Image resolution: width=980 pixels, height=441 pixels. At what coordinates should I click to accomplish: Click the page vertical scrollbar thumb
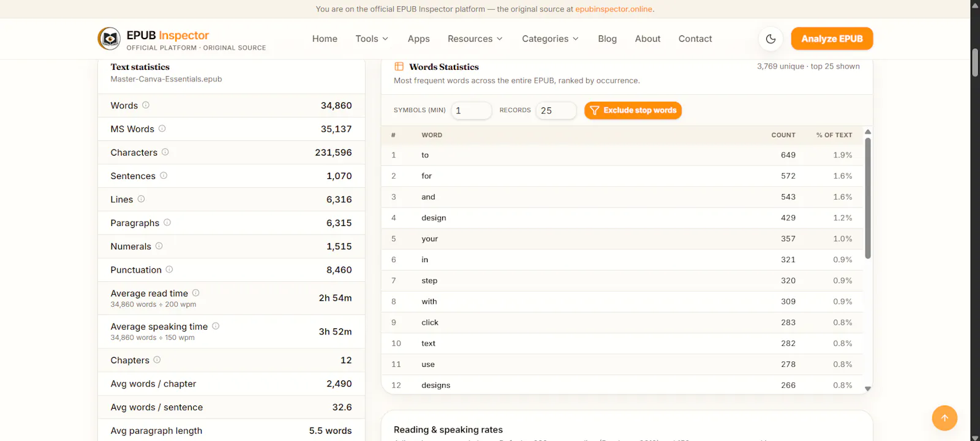tap(975, 62)
